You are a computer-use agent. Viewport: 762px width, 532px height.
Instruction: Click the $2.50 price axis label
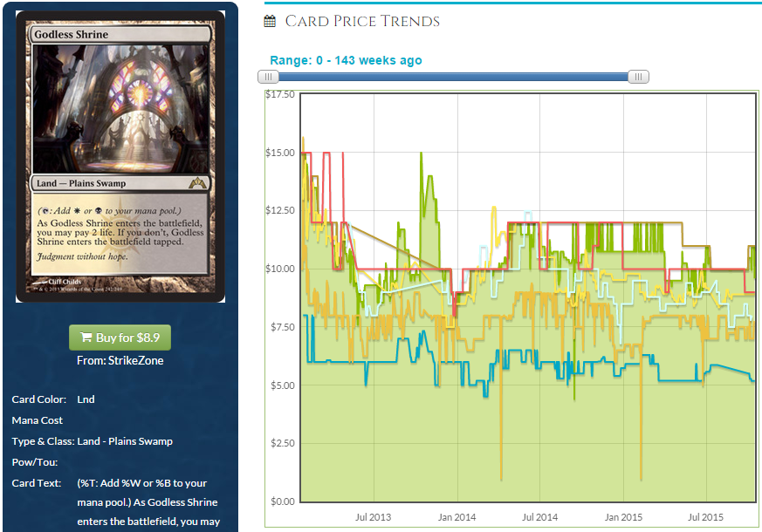(x=283, y=443)
